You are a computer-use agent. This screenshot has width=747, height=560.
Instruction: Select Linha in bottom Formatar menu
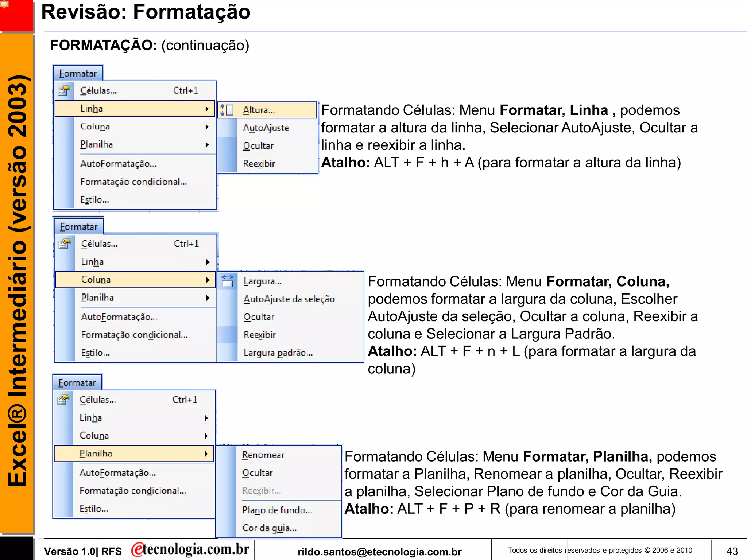click(134, 418)
